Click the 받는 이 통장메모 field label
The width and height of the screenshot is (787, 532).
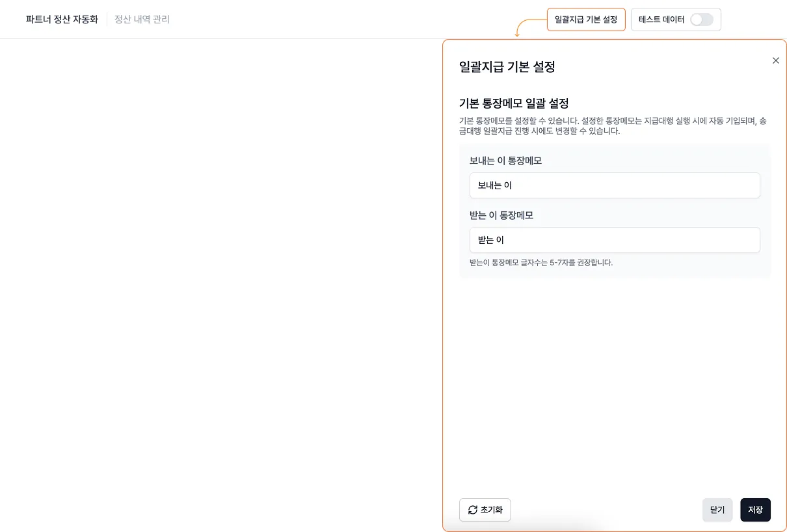(x=501, y=215)
